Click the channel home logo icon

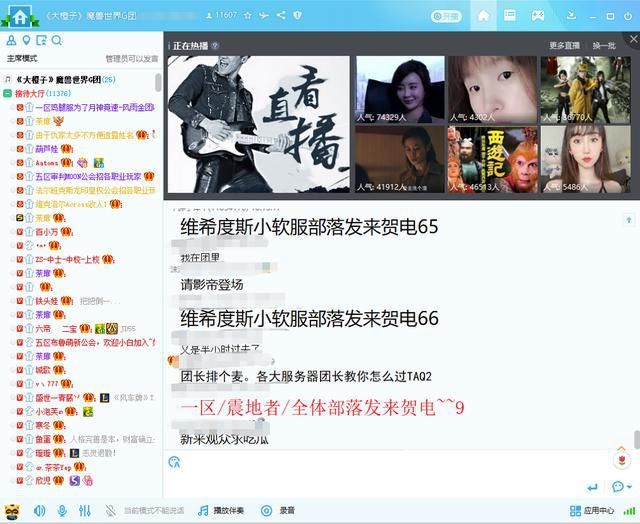20,16
